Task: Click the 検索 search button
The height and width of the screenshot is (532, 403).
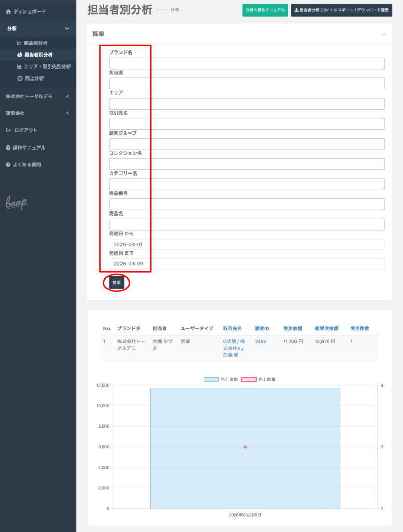Action: click(116, 283)
